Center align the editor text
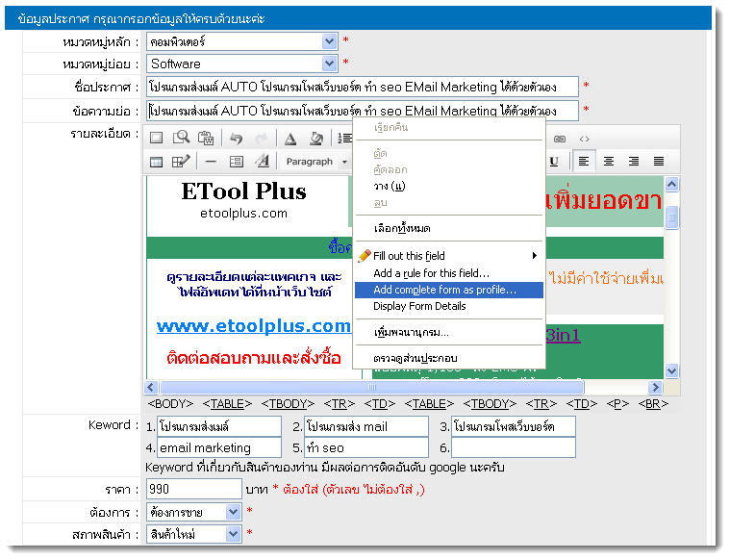 point(609,162)
